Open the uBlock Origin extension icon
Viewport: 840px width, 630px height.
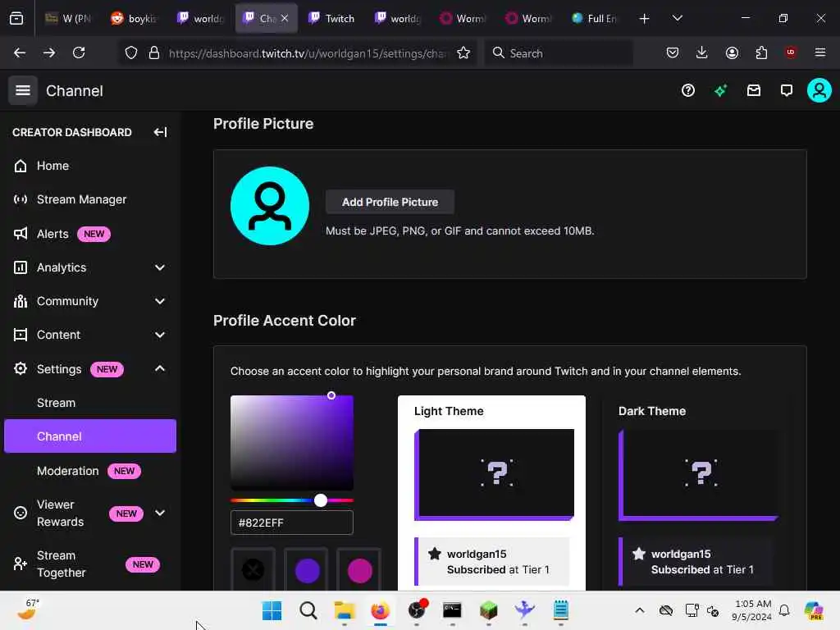[790, 52]
